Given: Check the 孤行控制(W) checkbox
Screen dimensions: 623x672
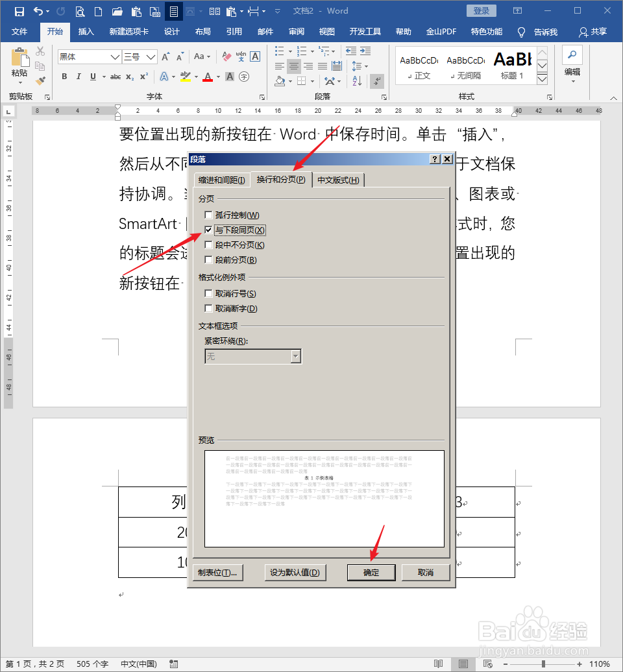Looking at the screenshot, I should 208,215.
